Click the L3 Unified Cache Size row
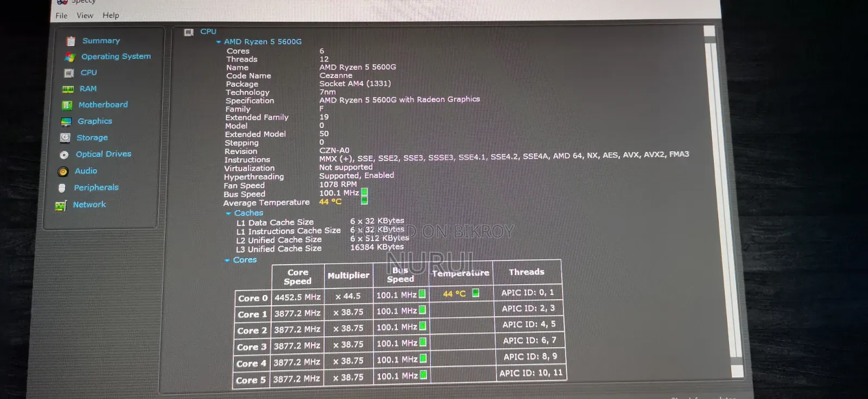The image size is (868, 399). [320, 248]
